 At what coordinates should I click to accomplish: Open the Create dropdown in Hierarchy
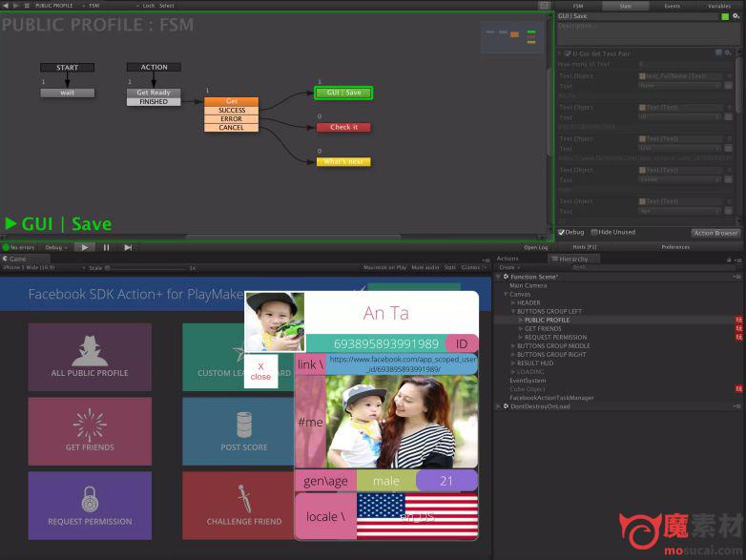click(x=509, y=267)
